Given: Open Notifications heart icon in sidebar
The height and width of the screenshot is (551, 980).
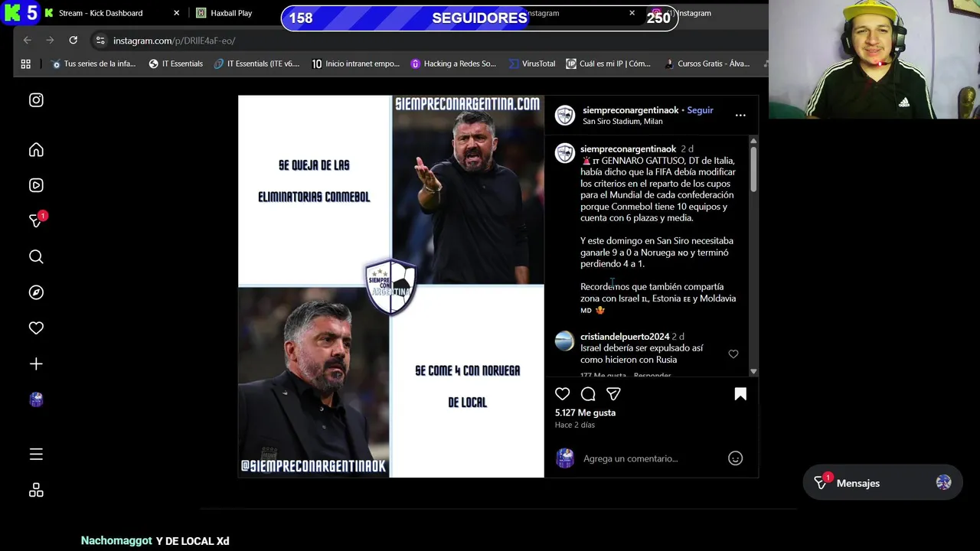Looking at the screenshot, I should click(36, 328).
